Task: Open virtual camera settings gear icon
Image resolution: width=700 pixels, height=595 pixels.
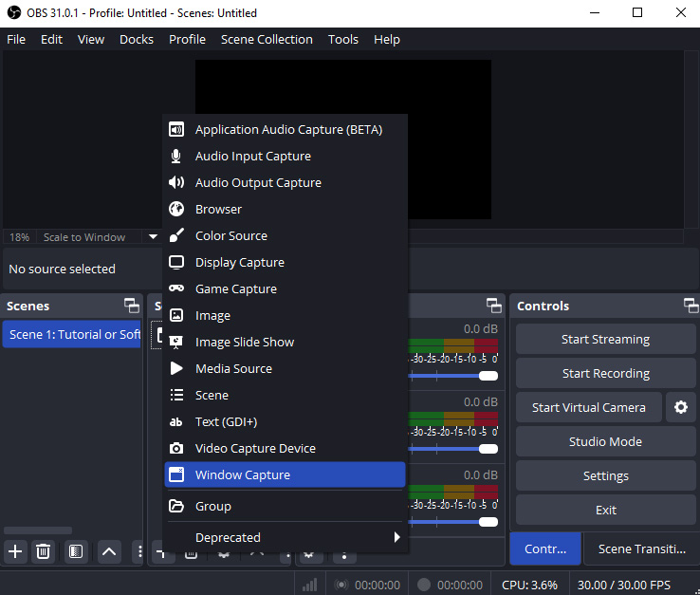Action: pos(681,407)
